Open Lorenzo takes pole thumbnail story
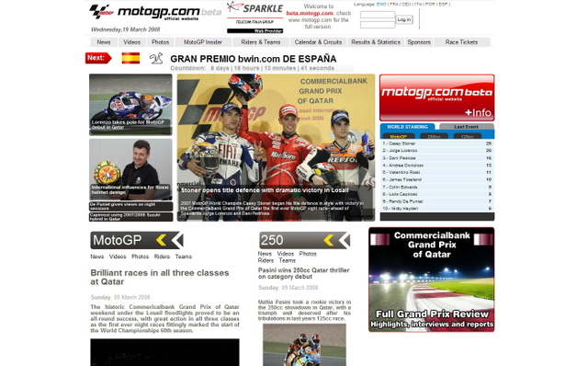The height and width of the screenshot is (366, 588). pos(130,104)
